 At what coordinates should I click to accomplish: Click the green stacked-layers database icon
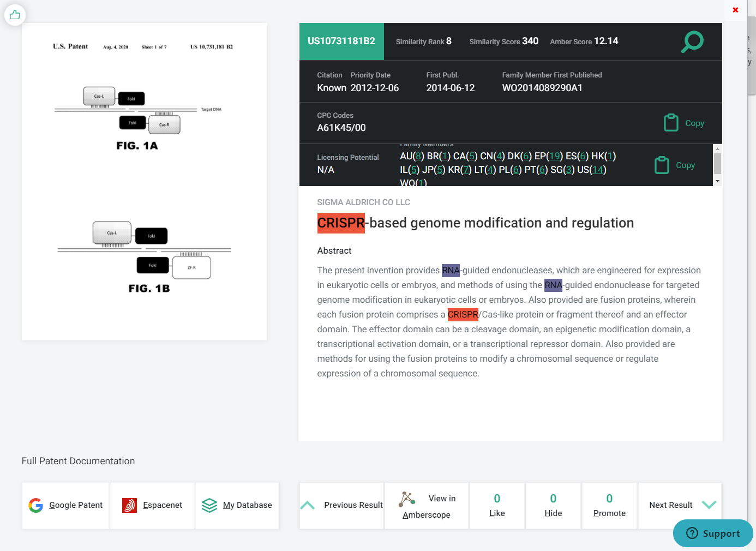click(x=209, y=505)
